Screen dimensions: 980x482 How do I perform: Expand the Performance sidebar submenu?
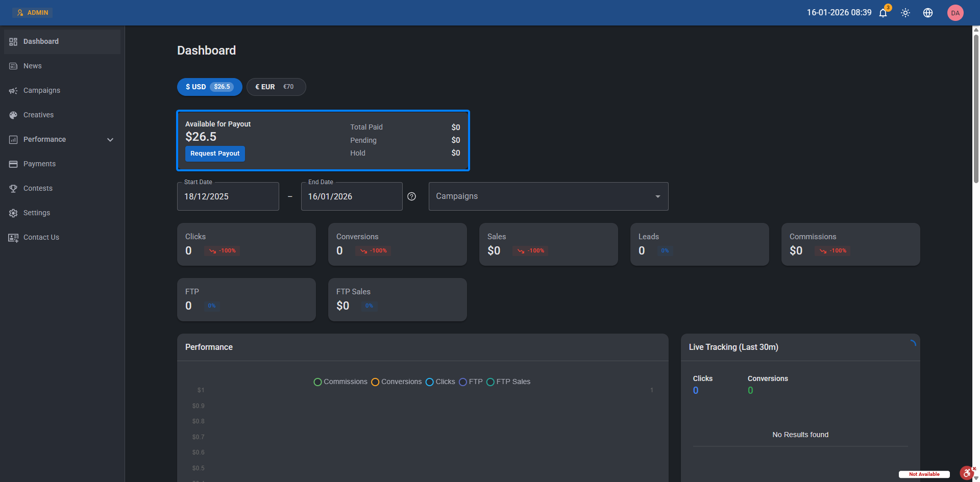(x=110, y=140)
